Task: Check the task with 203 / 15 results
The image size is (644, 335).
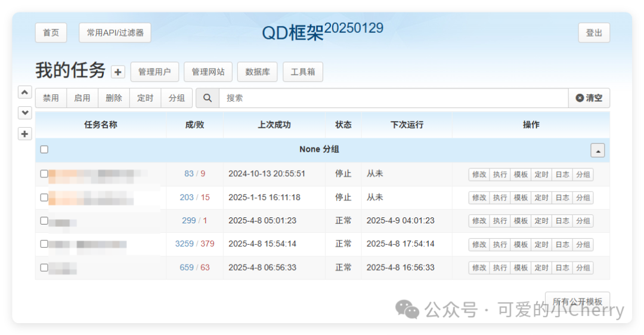Action: click(x=44, y=198)
